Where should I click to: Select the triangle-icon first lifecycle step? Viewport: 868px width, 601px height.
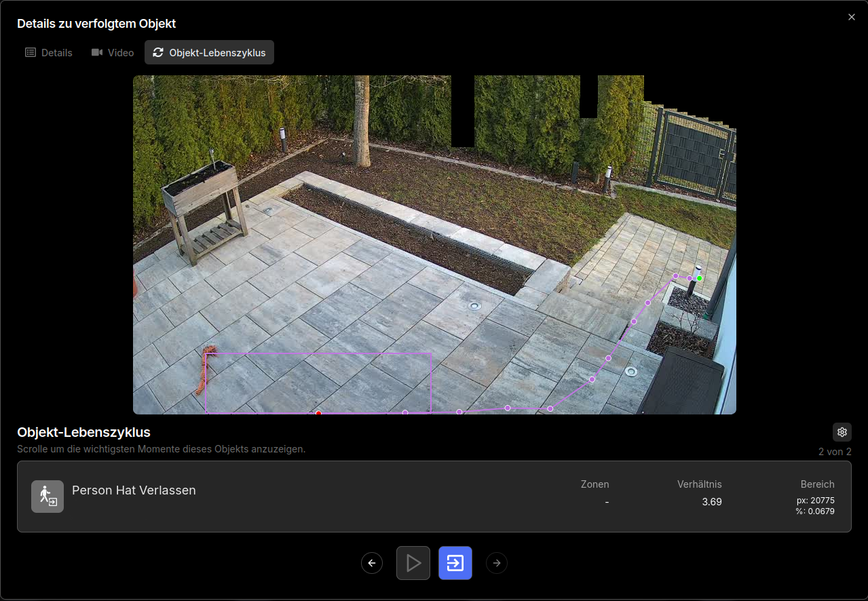(413, 563)
